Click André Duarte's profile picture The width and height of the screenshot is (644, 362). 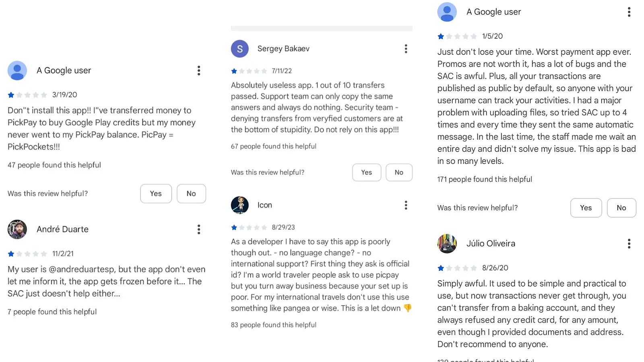click(17, 229)
